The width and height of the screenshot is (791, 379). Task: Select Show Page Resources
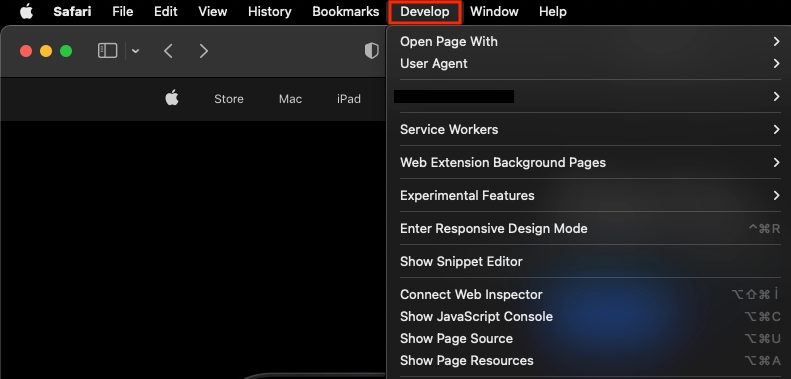tap(590, 360)
